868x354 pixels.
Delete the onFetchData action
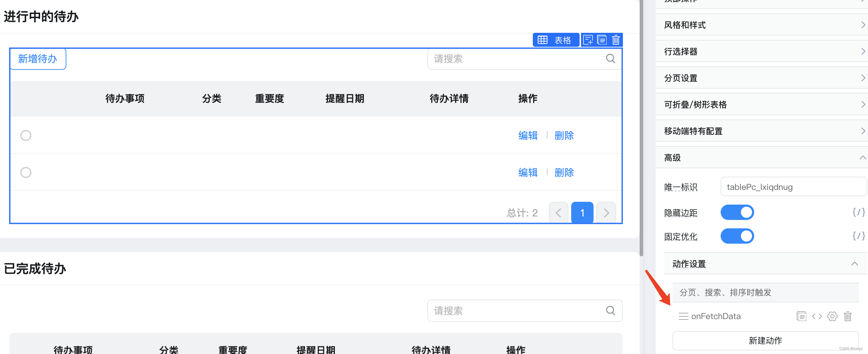(x=848, y=316)
